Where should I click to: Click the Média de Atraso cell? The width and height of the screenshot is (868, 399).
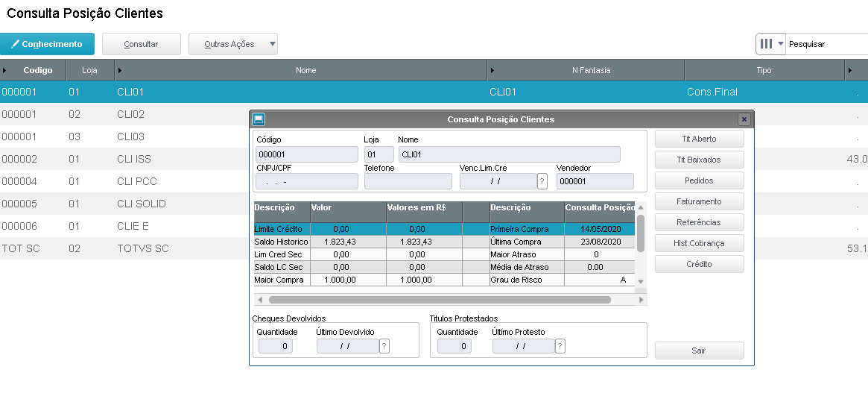coord(600,267)
